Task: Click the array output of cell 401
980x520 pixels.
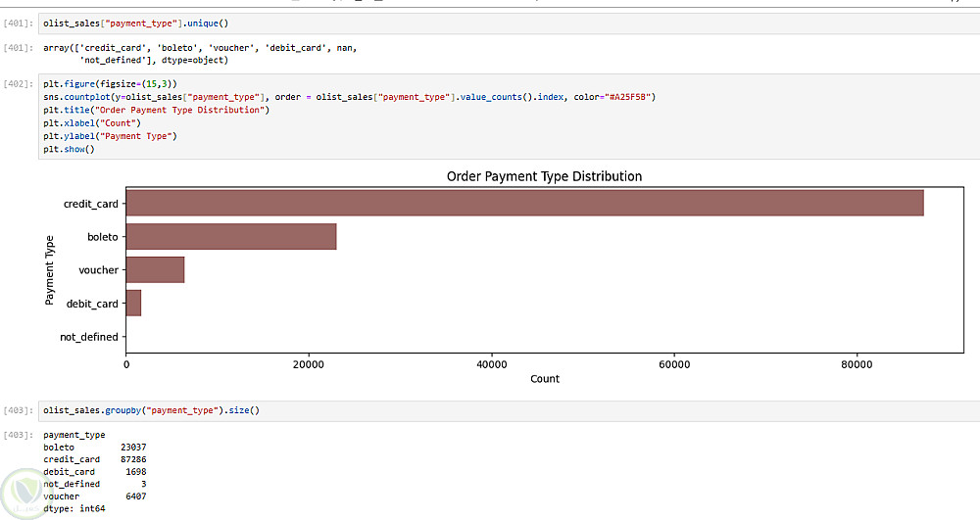Action: coord(200,54)
